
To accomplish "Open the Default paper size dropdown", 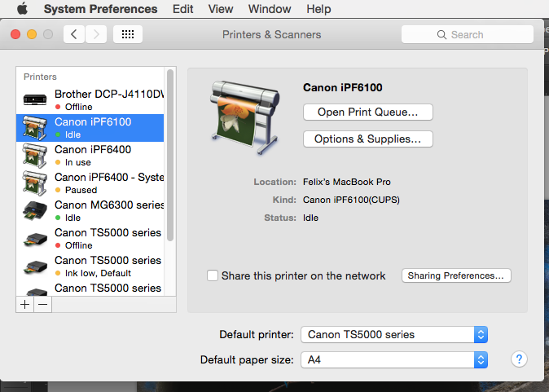I will coord(394,359).
